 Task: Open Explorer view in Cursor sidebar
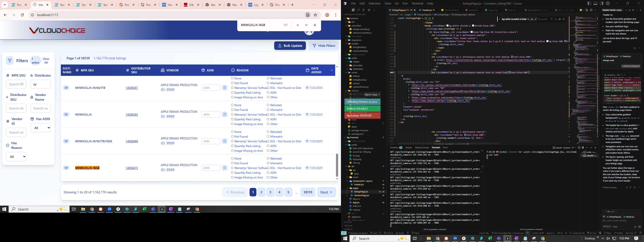353,10
